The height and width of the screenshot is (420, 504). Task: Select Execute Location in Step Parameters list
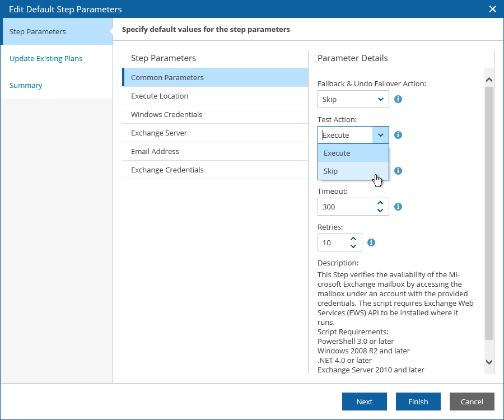coord(160,96)
